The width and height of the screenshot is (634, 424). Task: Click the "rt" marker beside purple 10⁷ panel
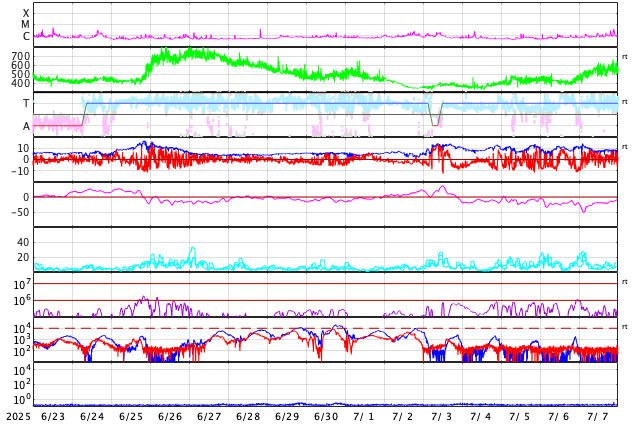pyautogui.click(x=625, y=282)
